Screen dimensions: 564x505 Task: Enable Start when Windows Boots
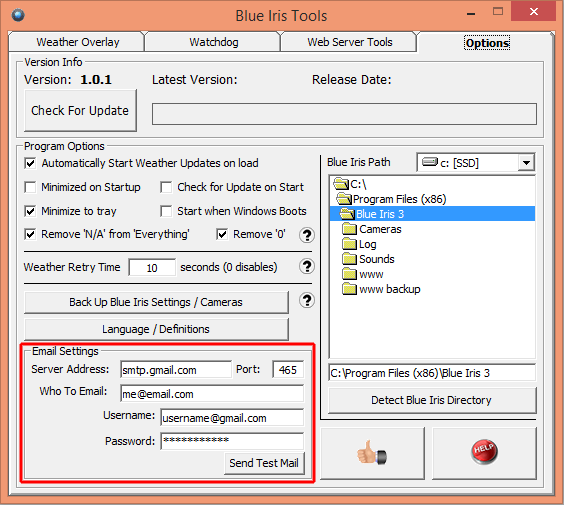point(166,211)
